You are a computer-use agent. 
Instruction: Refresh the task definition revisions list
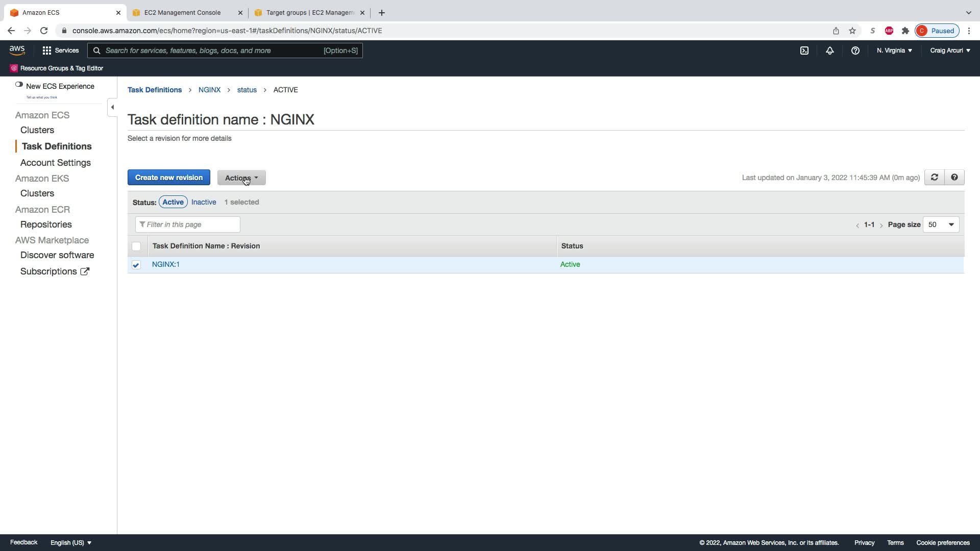(x=934, y=178)
